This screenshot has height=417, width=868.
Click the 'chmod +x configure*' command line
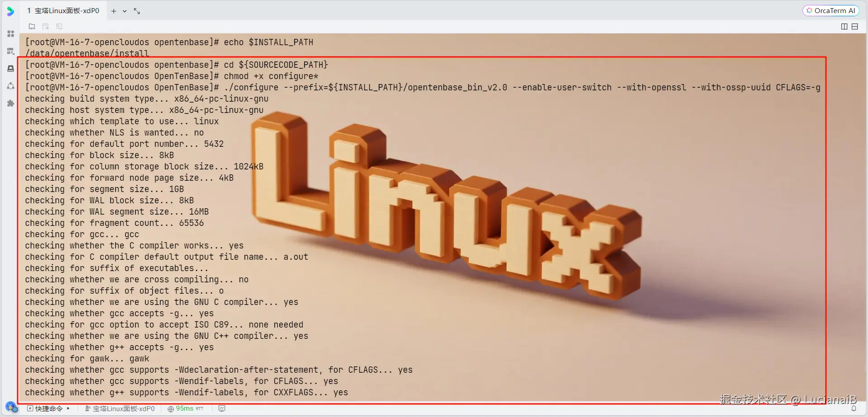172,76
